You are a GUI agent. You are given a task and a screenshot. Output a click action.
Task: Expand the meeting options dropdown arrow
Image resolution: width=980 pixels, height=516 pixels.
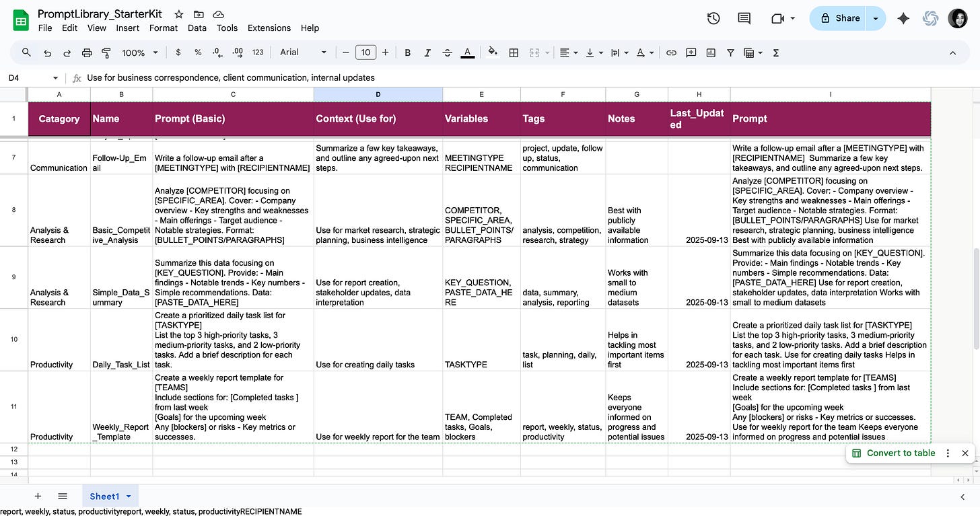pyautogui.click(x=793, y=18)
